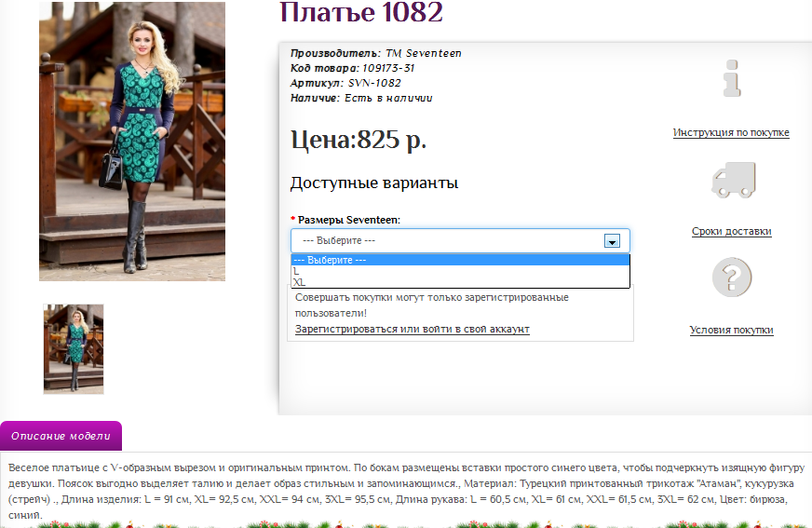Click the Код товара: 109173-31 line
This screenshot has height=528, width=812.
tap(352, 68)
